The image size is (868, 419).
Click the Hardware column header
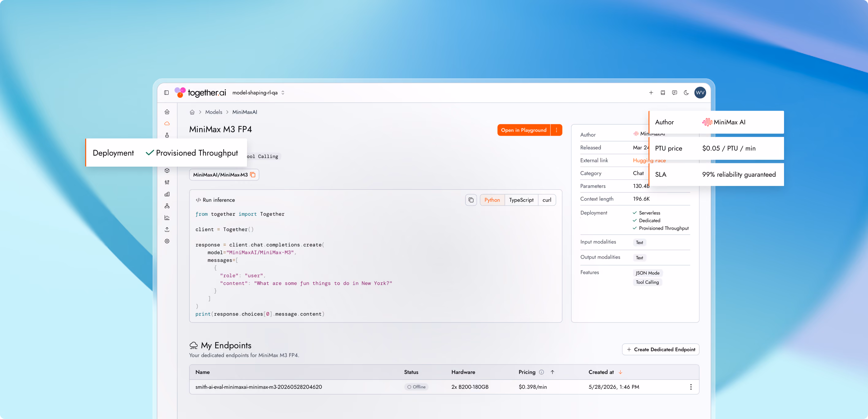pyautogui.click(x=463, y=372)
